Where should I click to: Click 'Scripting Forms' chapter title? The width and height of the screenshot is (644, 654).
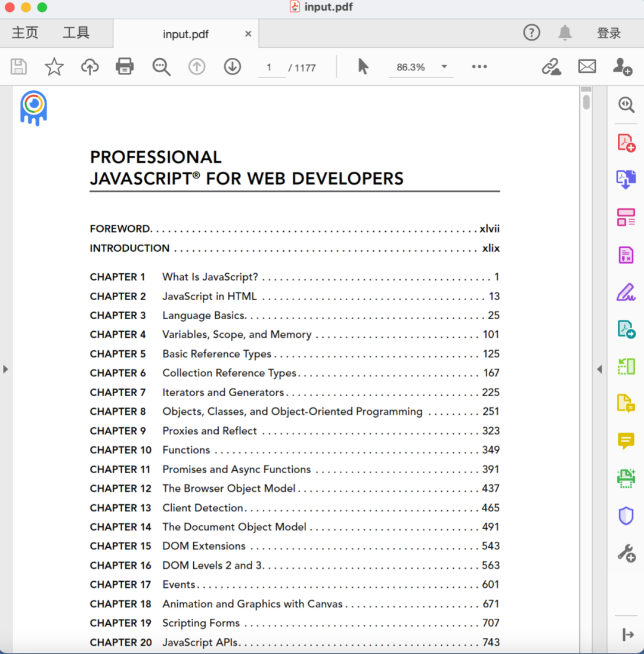201,623
